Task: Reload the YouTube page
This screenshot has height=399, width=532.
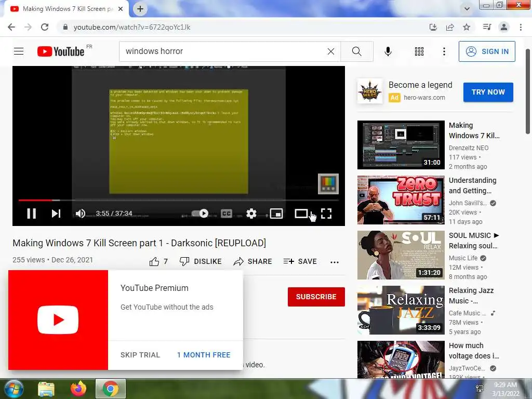Action: (x=45, y=27)
